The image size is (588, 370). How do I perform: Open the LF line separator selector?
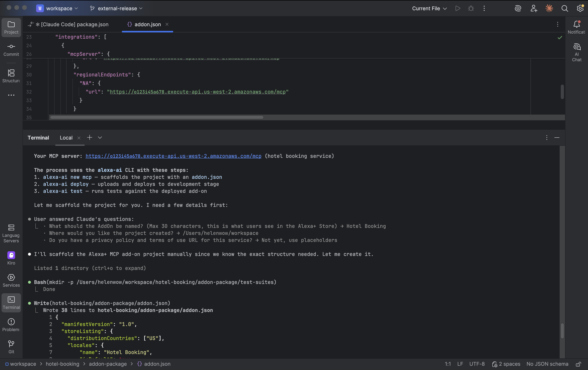(460, 364)
